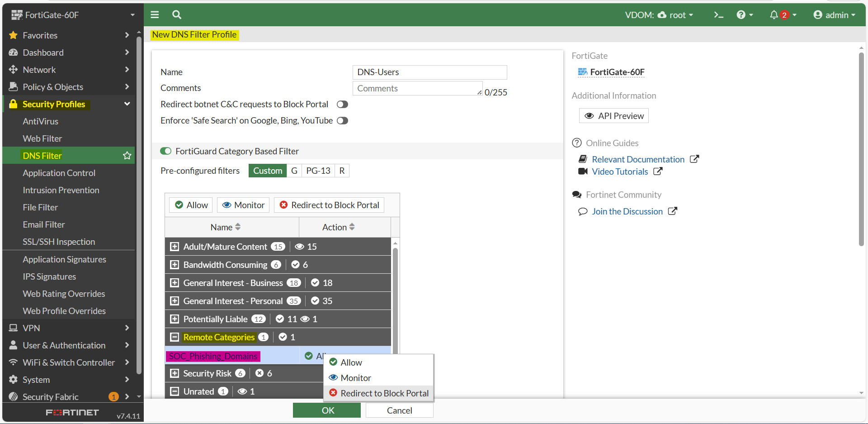Click the Security Fabric icon
The image size is (868, 424).
pyautogui.click(x=13, y=397)
